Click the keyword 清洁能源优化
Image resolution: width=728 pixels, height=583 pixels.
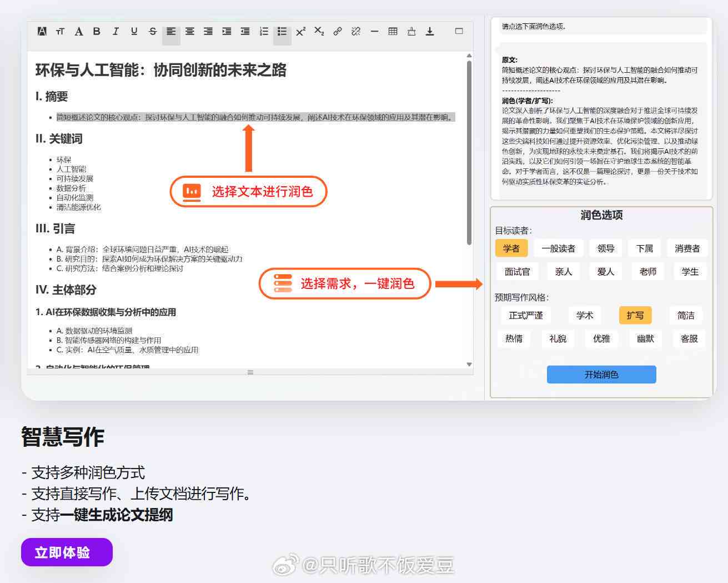79,207
